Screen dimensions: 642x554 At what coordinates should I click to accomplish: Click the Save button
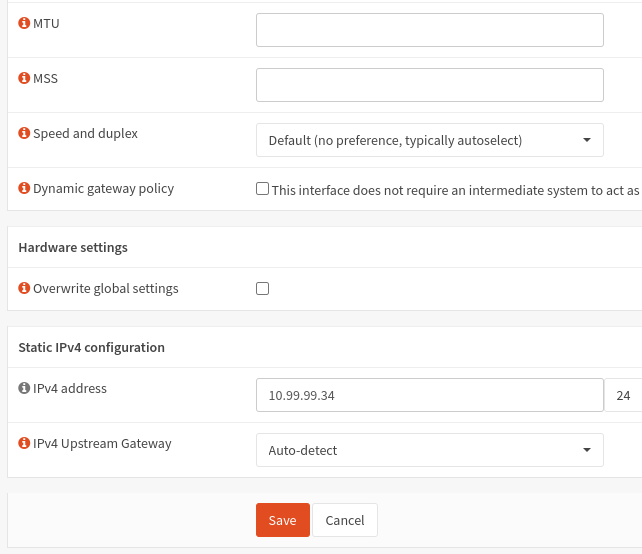[283, 520]
